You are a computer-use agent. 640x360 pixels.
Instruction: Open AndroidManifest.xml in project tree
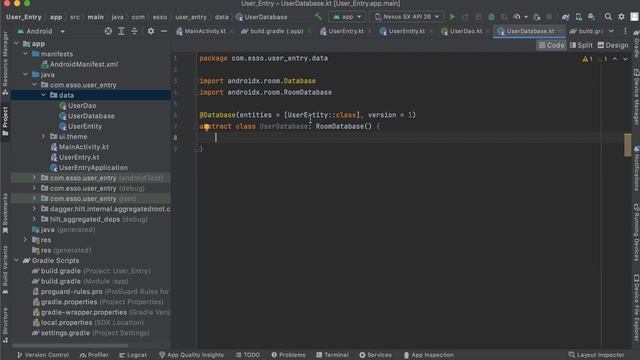[x=84, y=64]
